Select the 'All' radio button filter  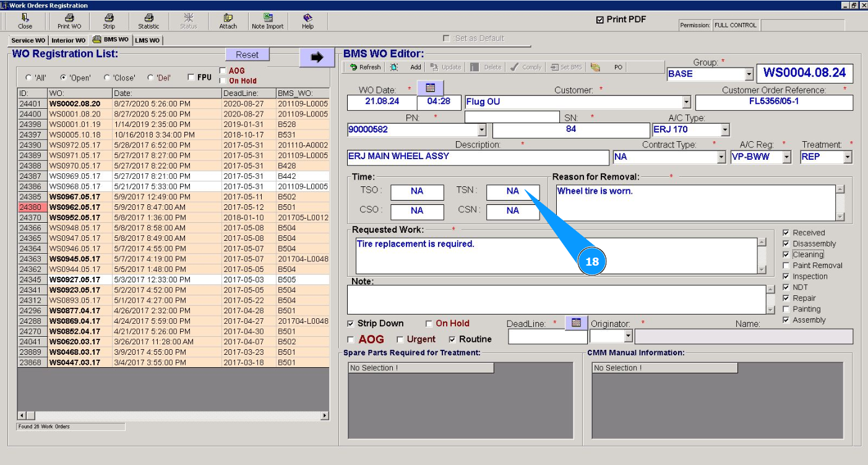(x=28, y=78)
